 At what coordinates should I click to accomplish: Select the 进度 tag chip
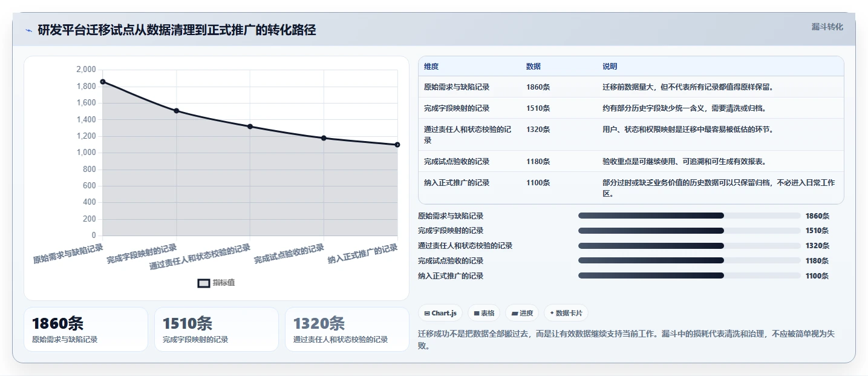tap(522, 313)
